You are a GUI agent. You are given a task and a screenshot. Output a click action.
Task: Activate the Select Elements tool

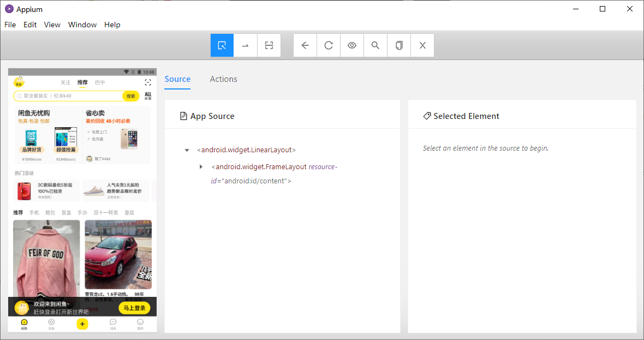(222, 45)
